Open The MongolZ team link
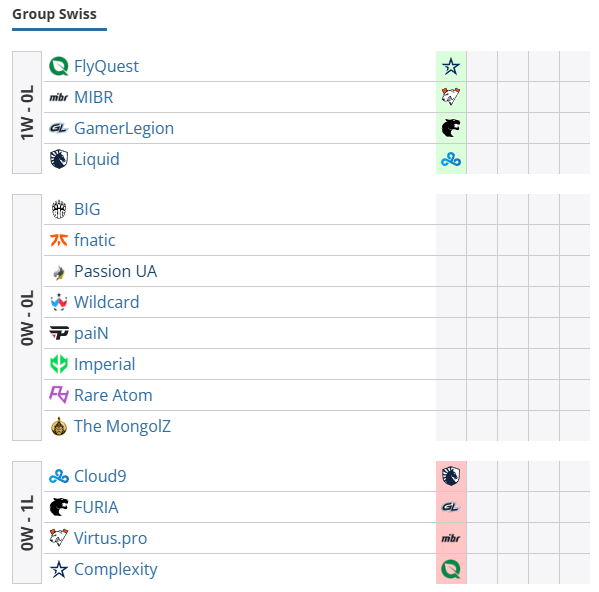Viewport: 599px width, 592px height. [122, 426]
